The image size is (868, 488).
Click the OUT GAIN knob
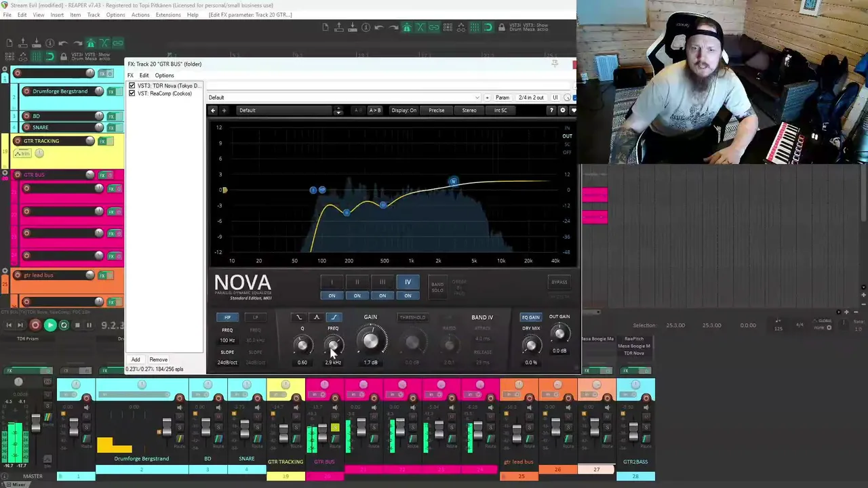point(559,333)
